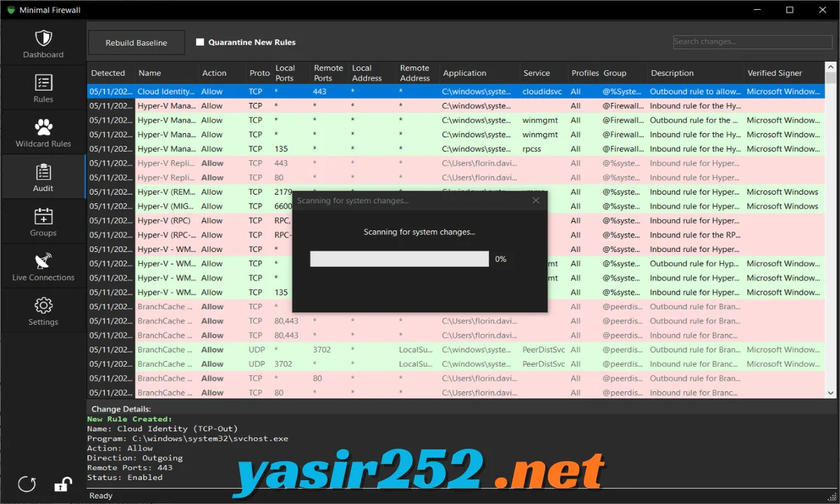840x504 pixels.
Task: Click the 2179 local port cell
Action: tap(283, 192)
